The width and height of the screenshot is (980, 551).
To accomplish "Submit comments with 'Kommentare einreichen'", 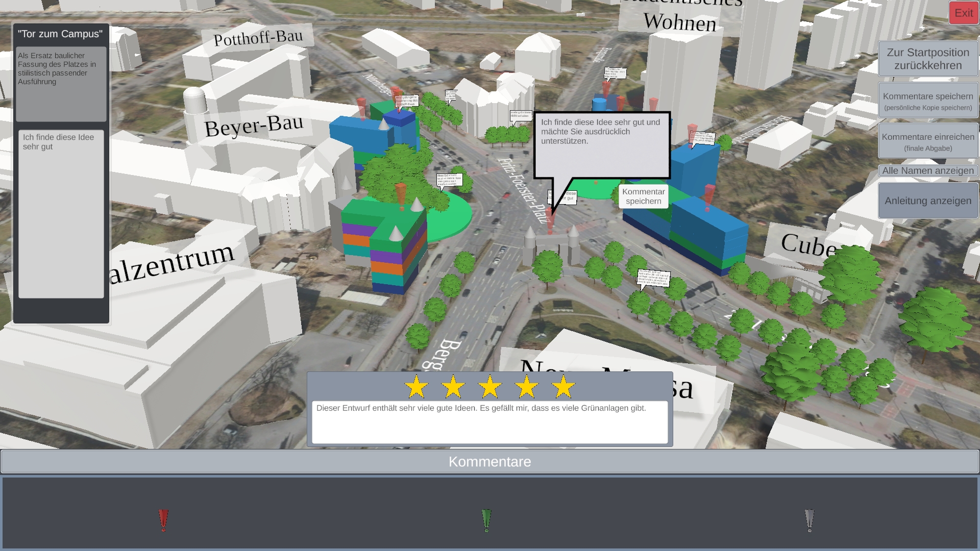I will (x=927, y=141).
